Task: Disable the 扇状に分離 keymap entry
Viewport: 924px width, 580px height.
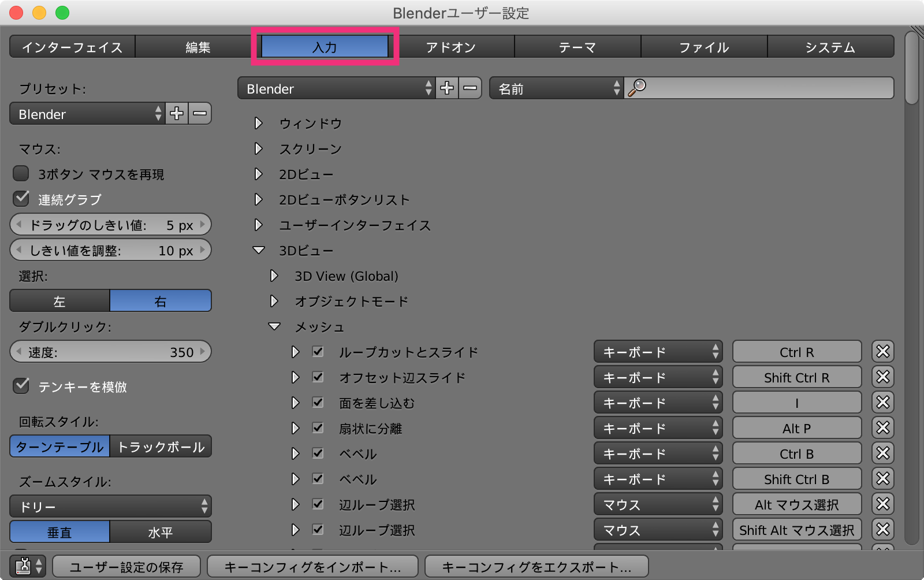Action: tap(318, 428)
